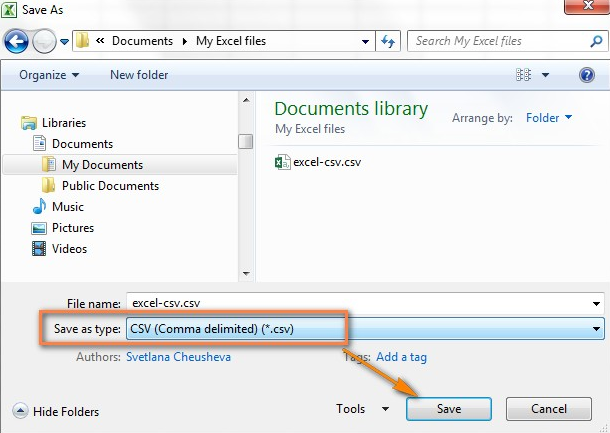610x433 pixels.
Task: Click the Forward navigation arrow
Action: coord(44,41)
